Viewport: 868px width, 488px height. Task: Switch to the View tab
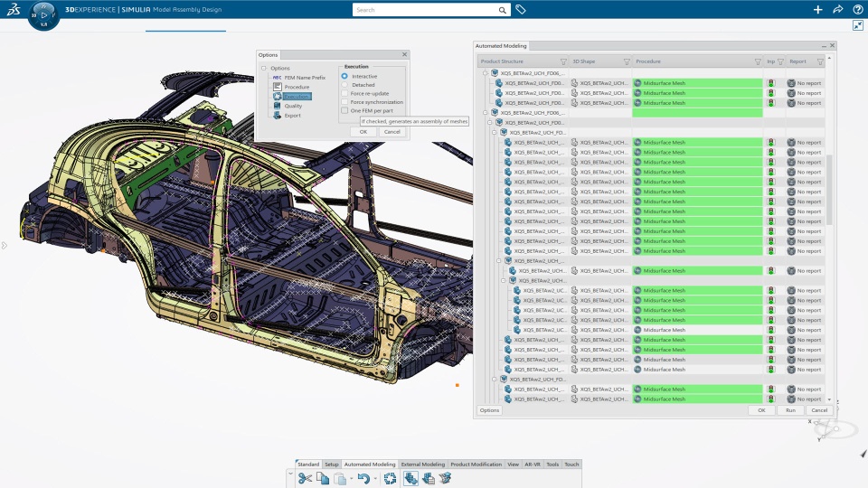(x=514, y=465)
